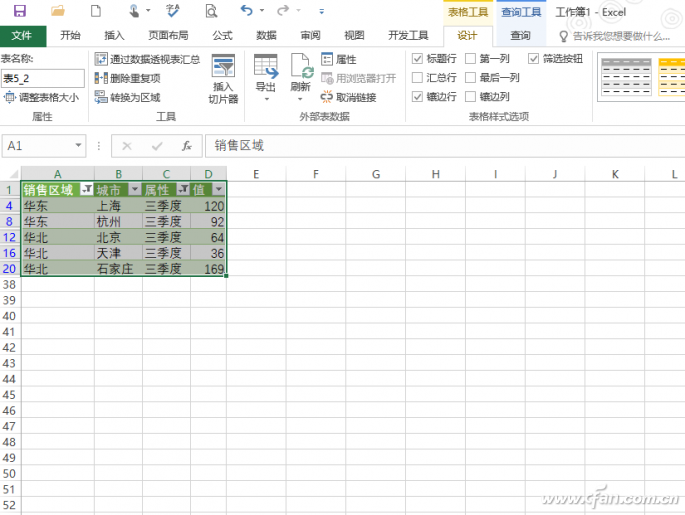
Task: Toggle the 标题行 checkbox
Action: pyautogui.click(x=417, y=59)
